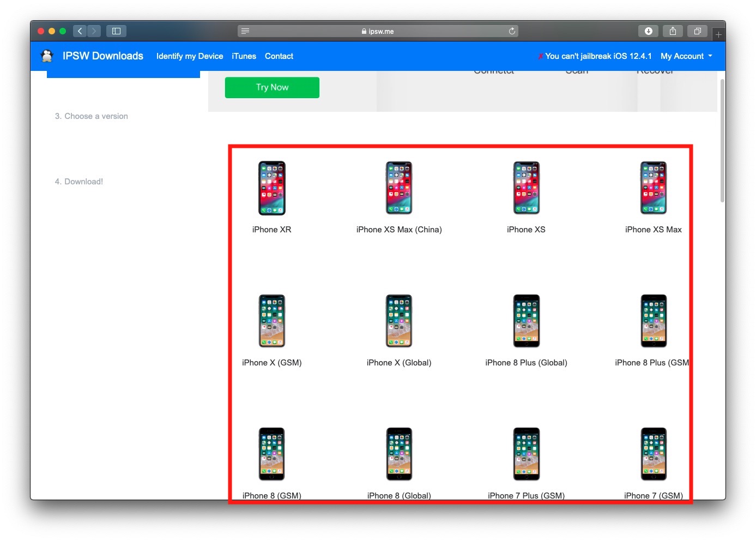The image size is (756, 540).
Task: Click the ipsw.me address bar
Action: (378, 31)
